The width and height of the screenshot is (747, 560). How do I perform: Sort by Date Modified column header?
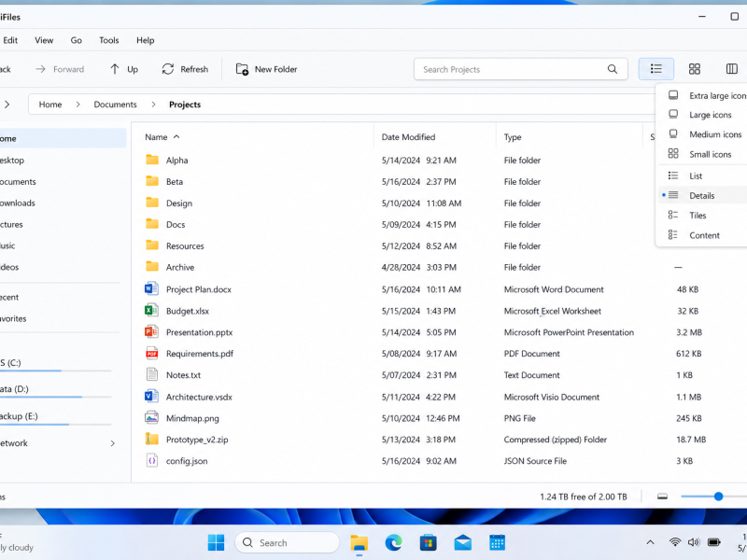click(x=408, y=137)
